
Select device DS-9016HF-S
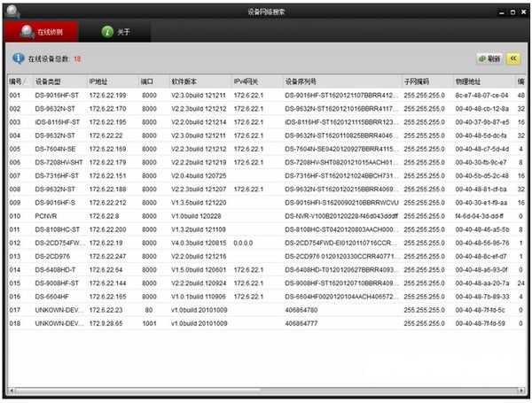click(x=55, y=203)
